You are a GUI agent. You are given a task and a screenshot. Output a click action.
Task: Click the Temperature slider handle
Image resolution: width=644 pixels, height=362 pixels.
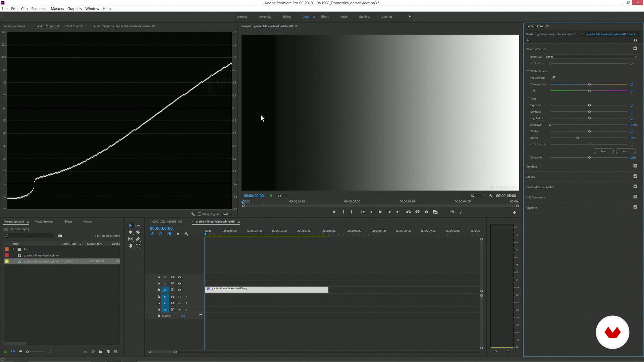(x=589, y=84)
